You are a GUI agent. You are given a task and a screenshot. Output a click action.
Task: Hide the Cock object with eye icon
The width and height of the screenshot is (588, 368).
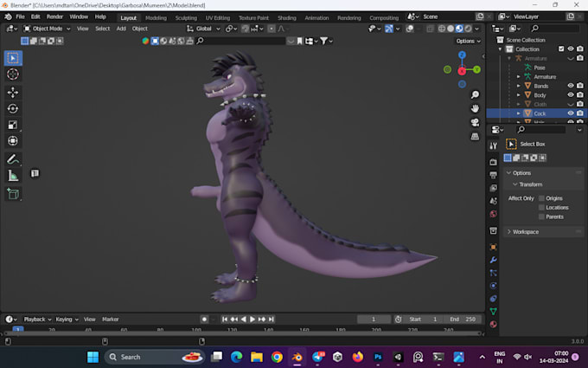click(x=571, y=113)
